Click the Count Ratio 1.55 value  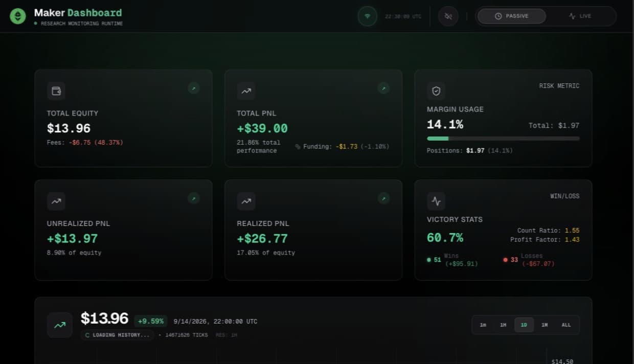click(572, 231)
